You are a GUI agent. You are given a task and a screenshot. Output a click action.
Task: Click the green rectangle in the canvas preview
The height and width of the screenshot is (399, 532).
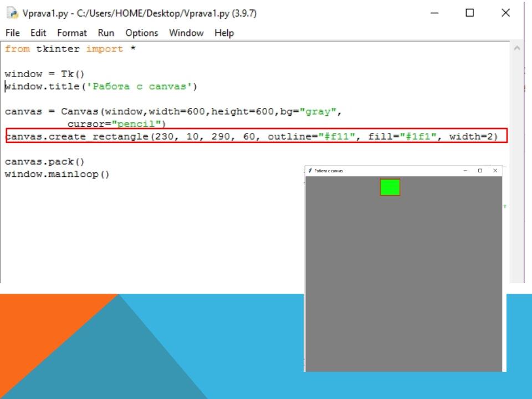click(390, 188)
